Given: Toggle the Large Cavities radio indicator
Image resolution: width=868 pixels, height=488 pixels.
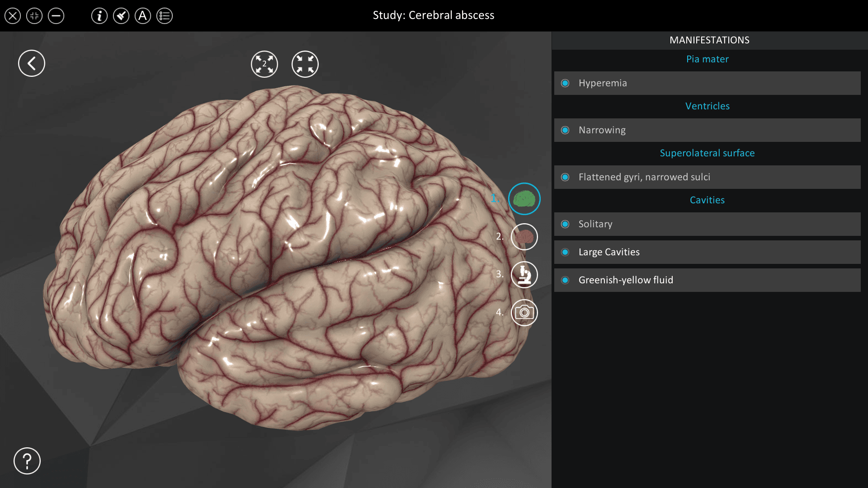Looking at the screenshot, I should [565, 252].
